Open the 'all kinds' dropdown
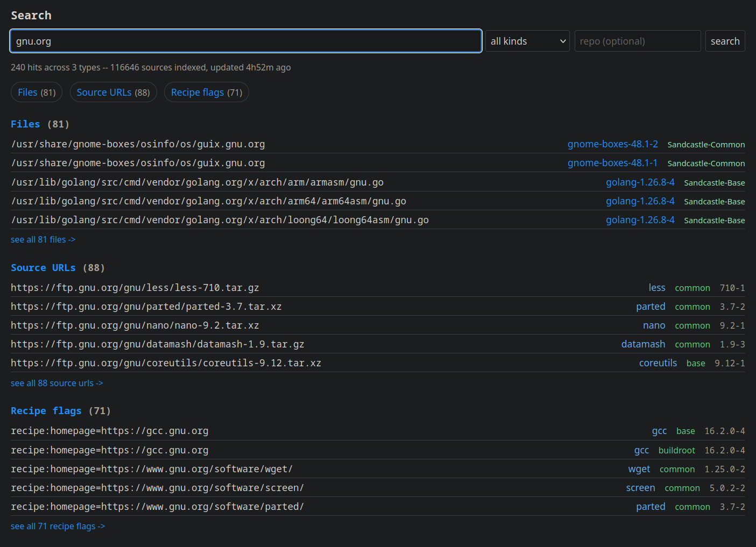Viewport: 756px width, 547px height. pos(527,41)
